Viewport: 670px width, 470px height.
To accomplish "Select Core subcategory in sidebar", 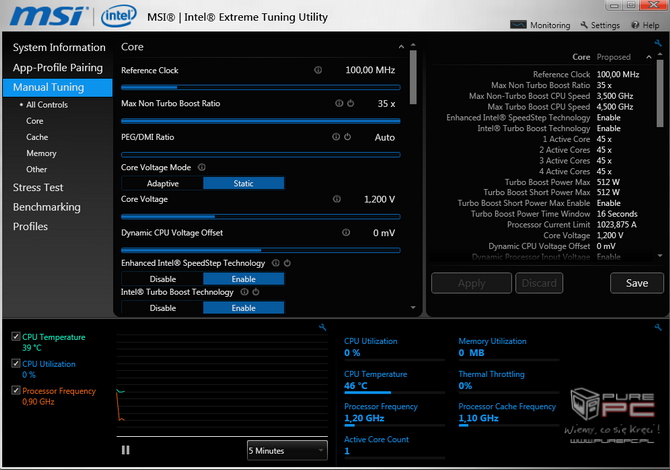I will tap(35, 121).
